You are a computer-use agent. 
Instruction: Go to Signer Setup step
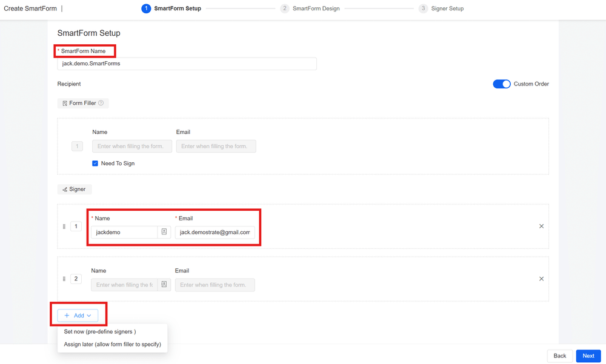coord(447,8)
